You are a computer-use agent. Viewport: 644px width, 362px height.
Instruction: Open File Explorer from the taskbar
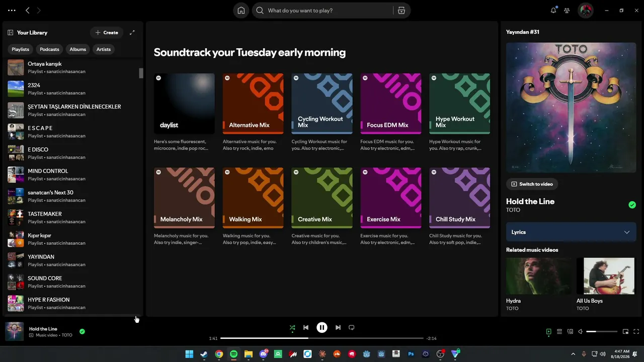click(x=248, y=354)
